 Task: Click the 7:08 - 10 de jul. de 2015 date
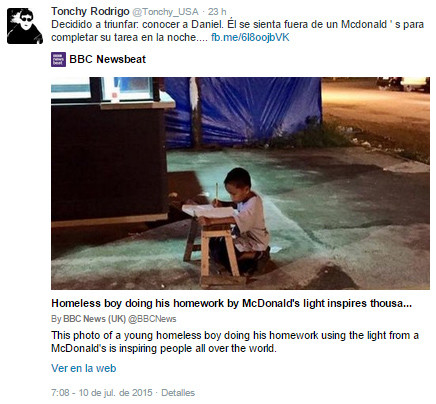[101, 393]
